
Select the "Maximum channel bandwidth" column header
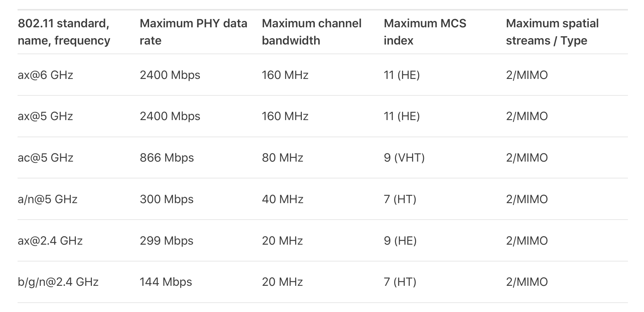[x=312, y=32]
